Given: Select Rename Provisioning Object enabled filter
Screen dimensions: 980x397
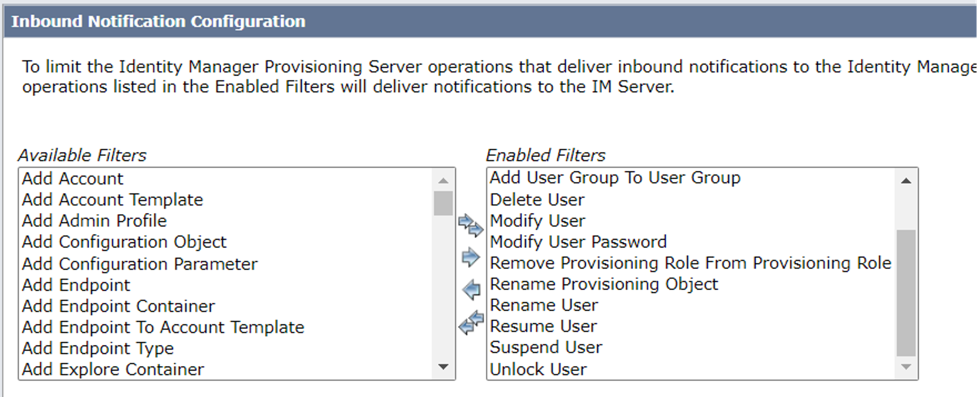Looking at the screenshot, I should click(x=604, y=284).
